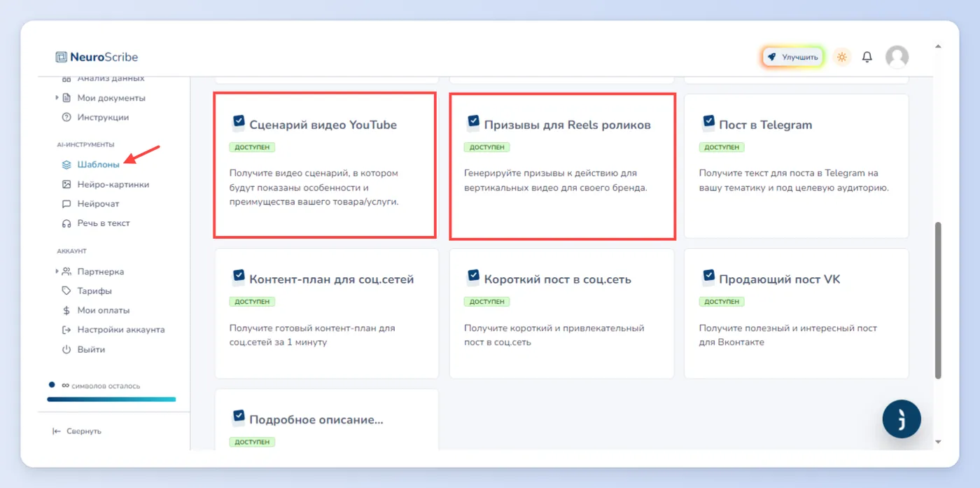Viewport: 980px width, 488px height.
Task: Click the icon on Пост в Telegram card
Action: [708, 124]
